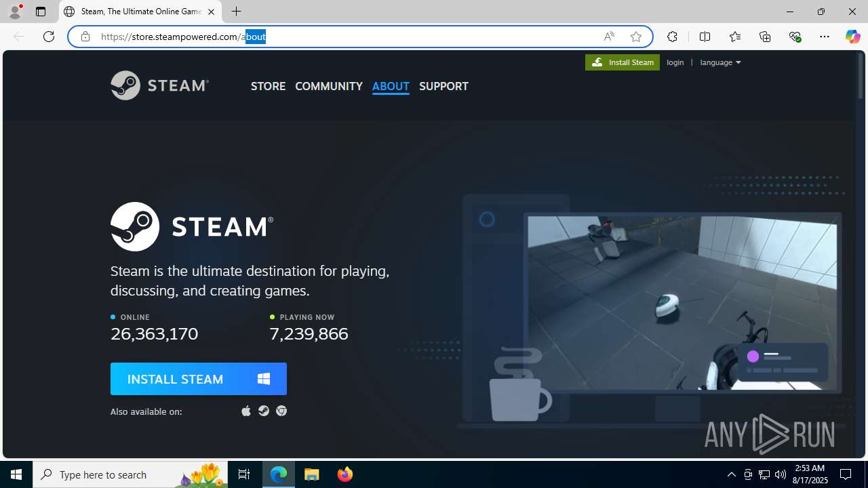Choose the SteamOS download icon
The height and width of the screenshot is (488, 868).
pyautogui.click(x=264, y=411)
